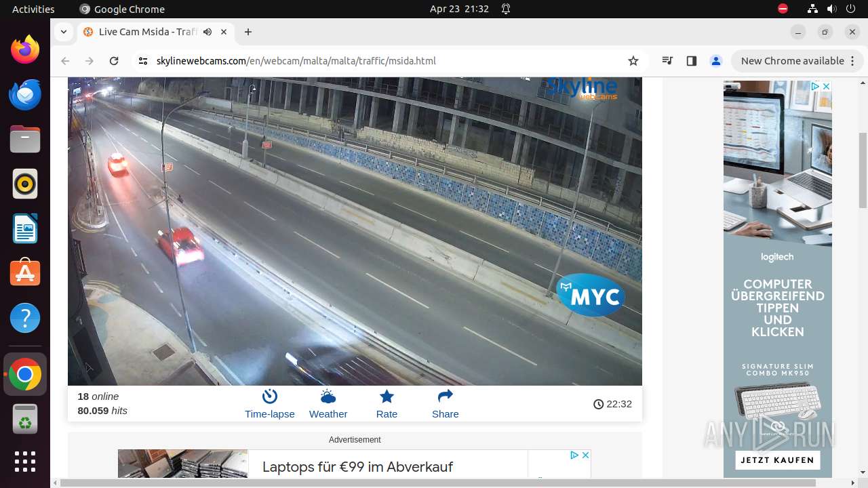Close the Logitech sidebar advertisement
The image size is (868, 488).
[x=825, y=87]
